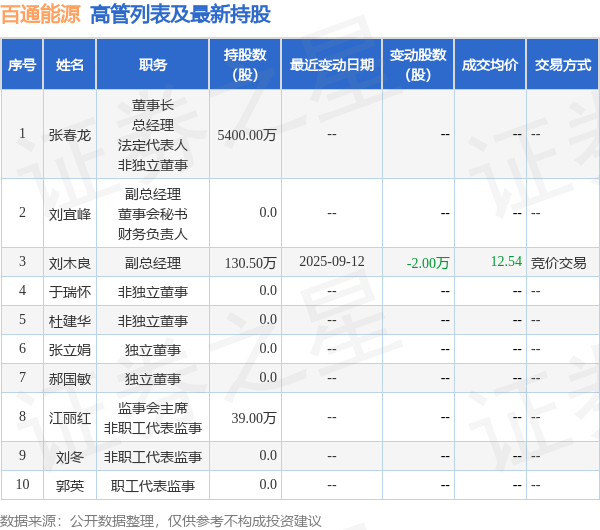Click the 39.00万 shareholding value
The height and width of the screenshot is (530, 600).
coord(254,418)
